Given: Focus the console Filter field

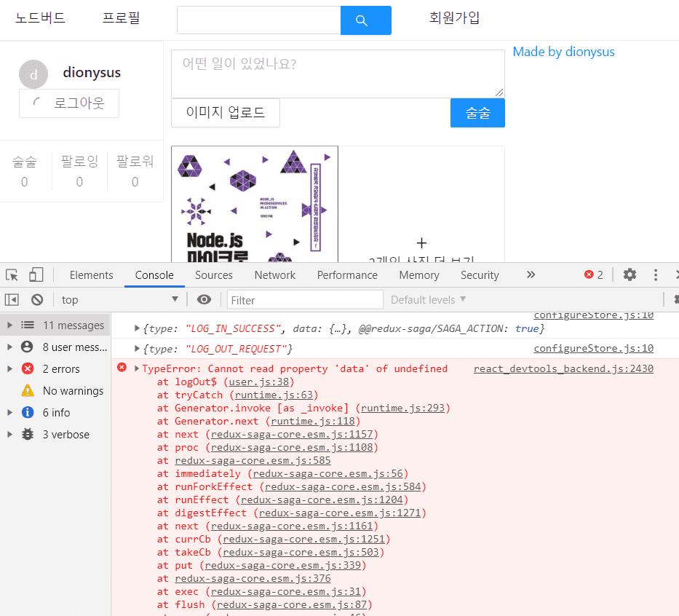Looking at the screenshot, I should [305, 300].
